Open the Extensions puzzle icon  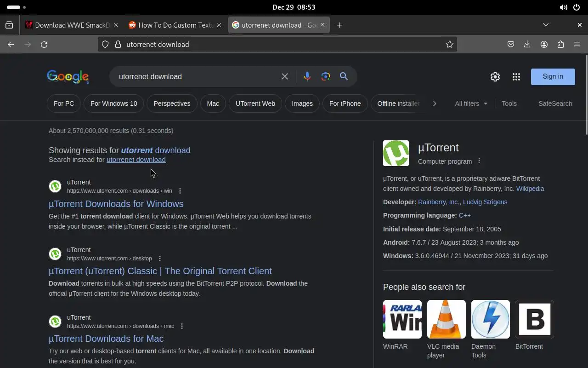pos(560,44)
